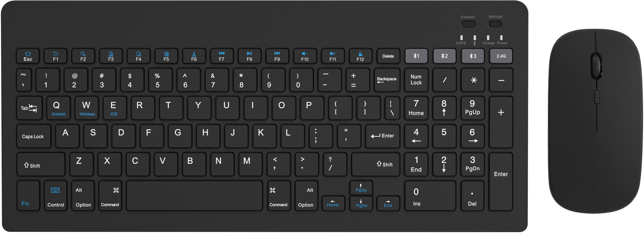Screen dimensions: 644x233
Task: Click the blue PgUp arrow key
Action: pyautogui.click(x=361, y=188)
